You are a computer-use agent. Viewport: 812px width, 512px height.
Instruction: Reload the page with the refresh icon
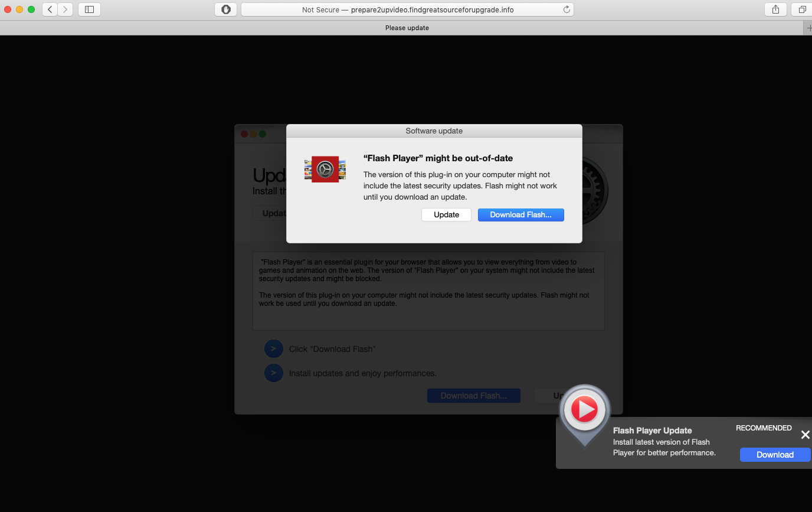coord(567,9)
